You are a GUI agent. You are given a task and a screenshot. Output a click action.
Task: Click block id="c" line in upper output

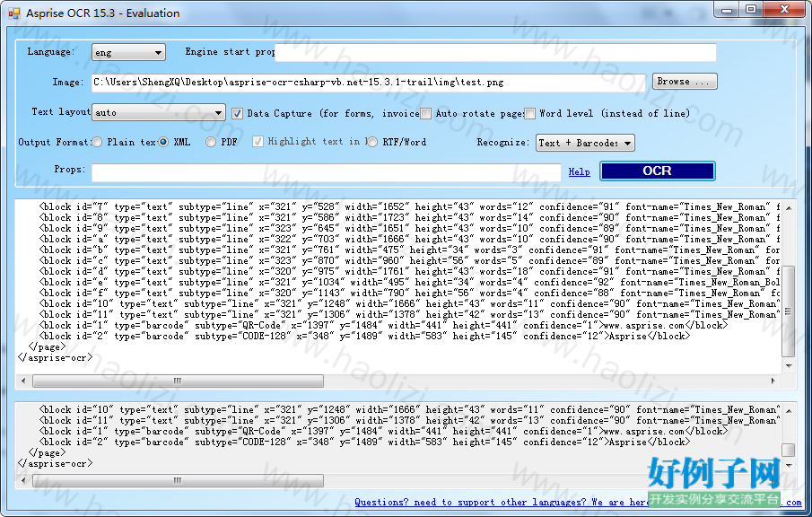click(409, 260)
